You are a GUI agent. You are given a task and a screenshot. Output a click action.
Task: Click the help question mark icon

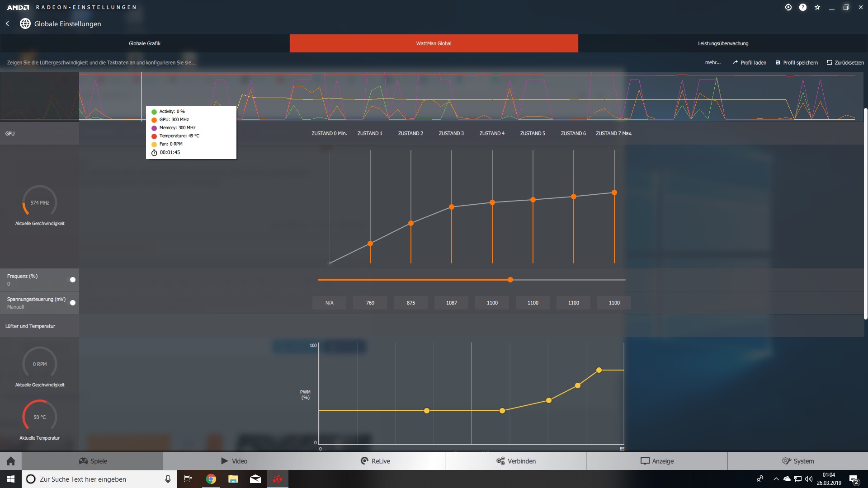point(803,7)
